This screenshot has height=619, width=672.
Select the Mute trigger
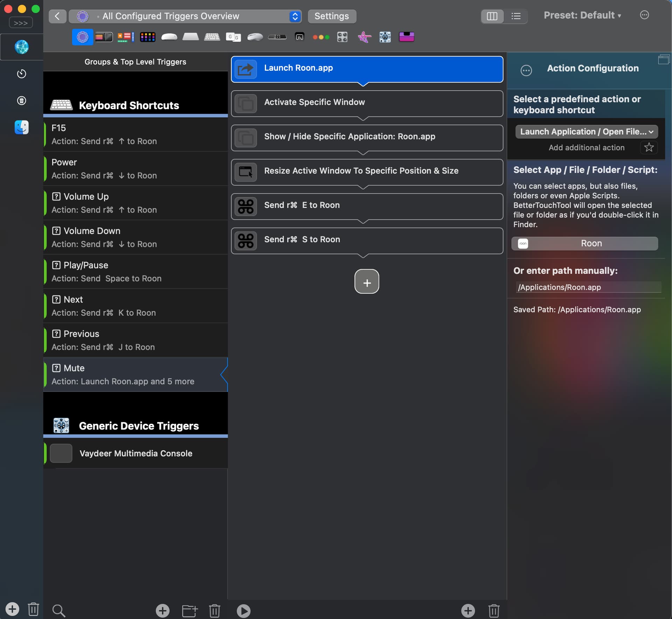click(x=136, y=374)
